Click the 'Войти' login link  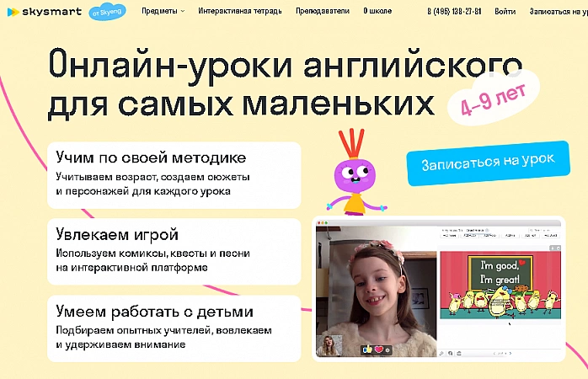point(505,13)
